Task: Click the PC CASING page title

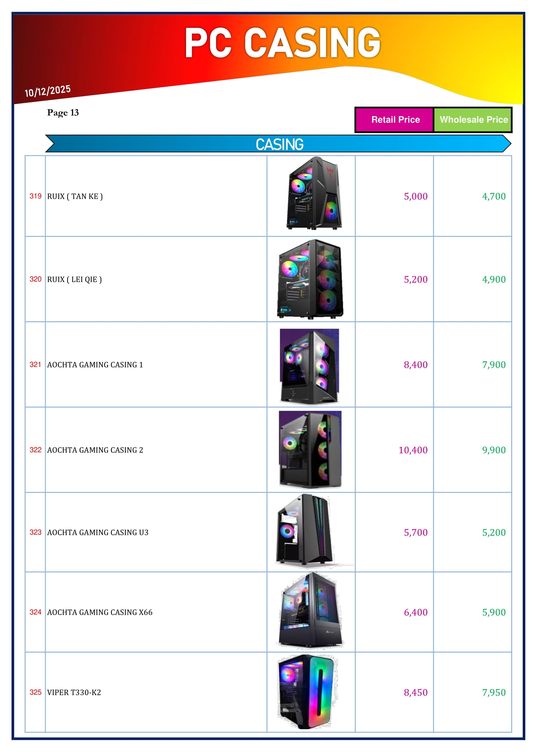Action: pyautogui.click(x=282, y=43)
